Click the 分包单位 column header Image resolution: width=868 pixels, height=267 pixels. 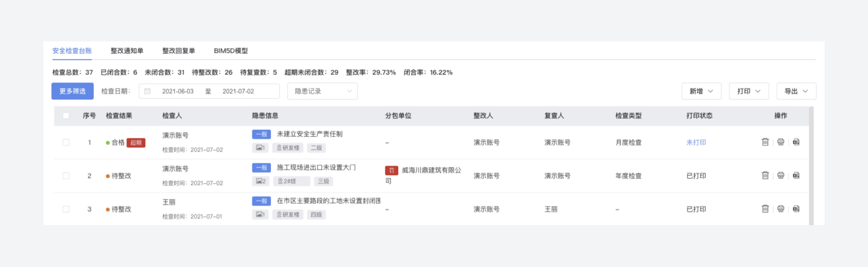click(x=398, y=116)
